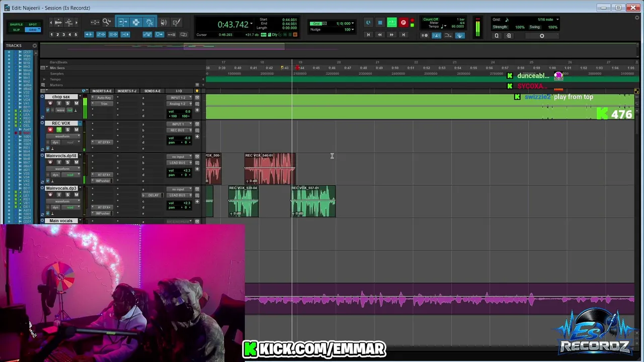This screenshot has height=362, width=644.
Task: Click the Return to Zero transport button
Action: pos(368,35)
